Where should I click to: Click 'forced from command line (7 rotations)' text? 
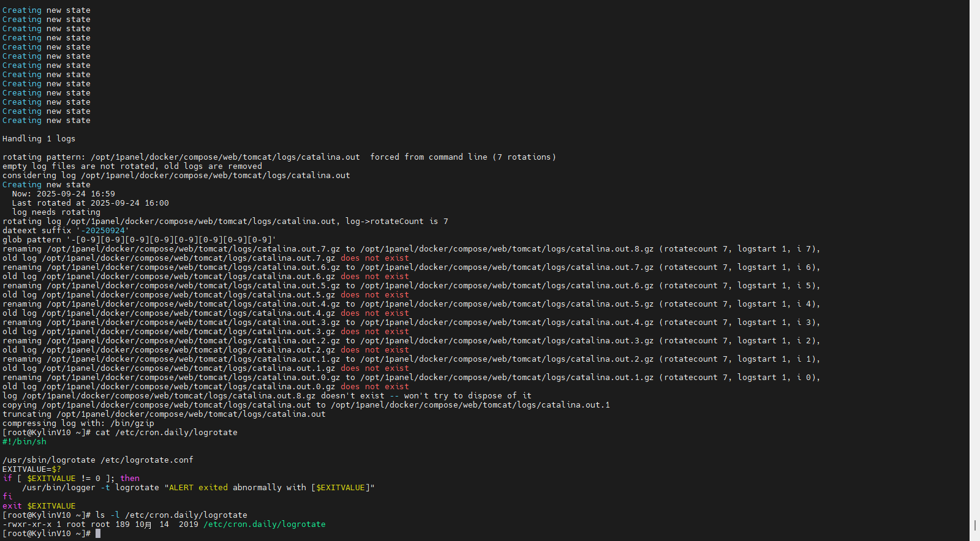click(x=462, y=157)
